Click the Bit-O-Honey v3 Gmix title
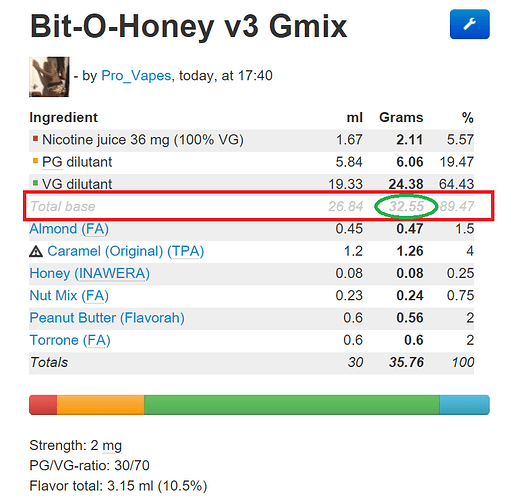Screen dimensions: 516x500 pyautogui.click(x=188, y=26)
